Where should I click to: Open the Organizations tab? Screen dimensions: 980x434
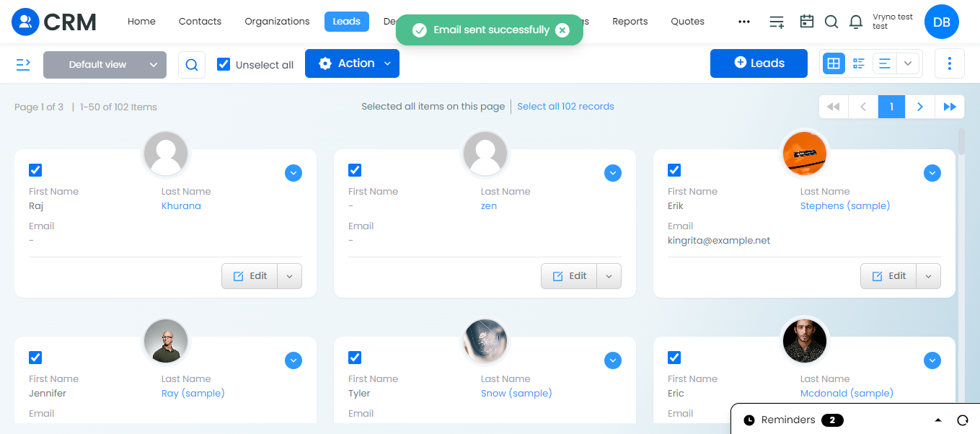277,22
